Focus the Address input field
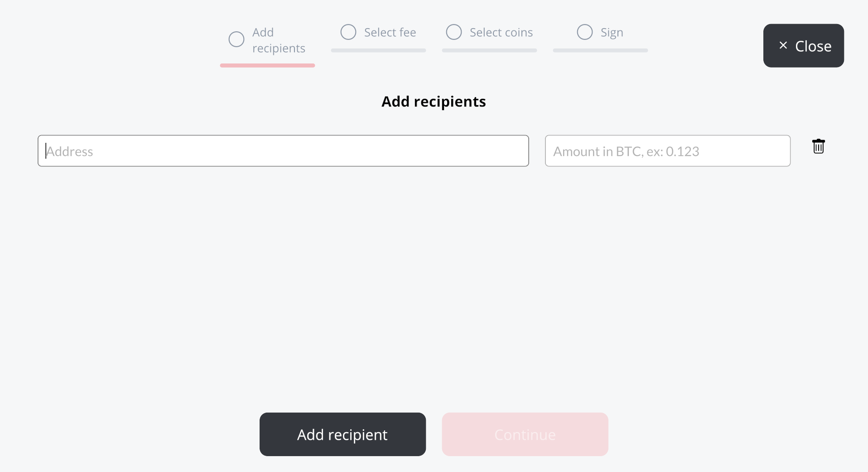The width and height of the screenshot is (868, 472). (283, 151)
